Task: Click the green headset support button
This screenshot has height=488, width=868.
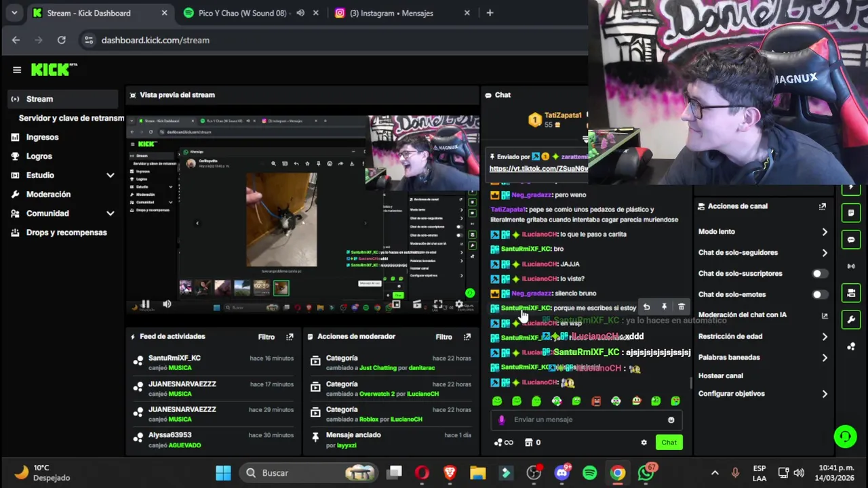Action: click(845, 436)
